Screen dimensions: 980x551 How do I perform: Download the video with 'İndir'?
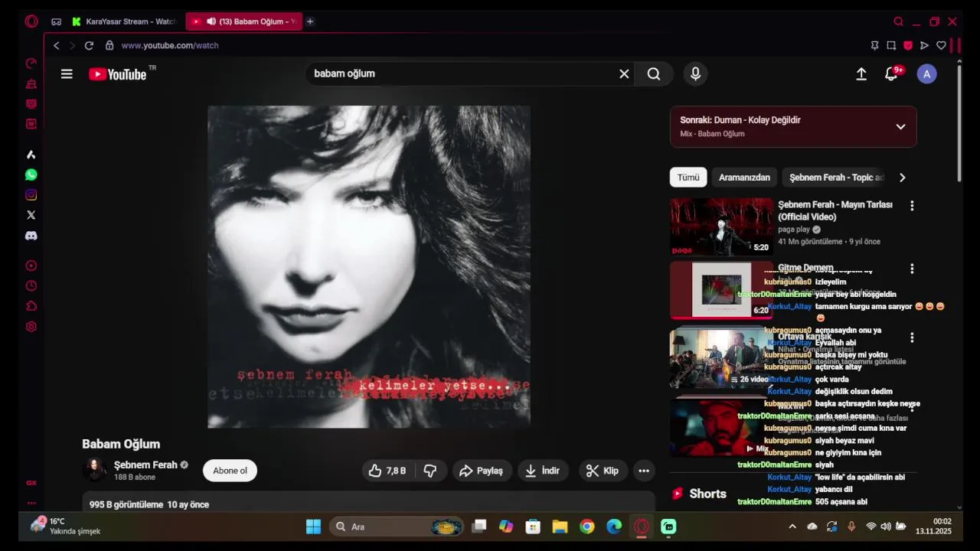[542, 471]
